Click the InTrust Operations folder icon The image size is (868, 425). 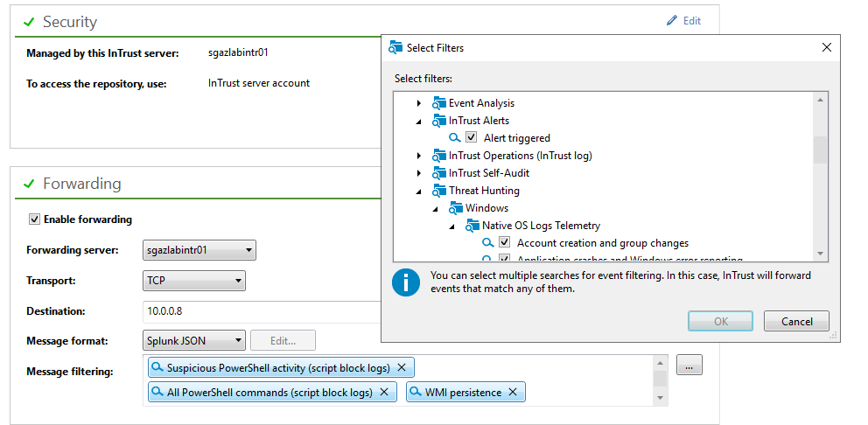point(439,156)
